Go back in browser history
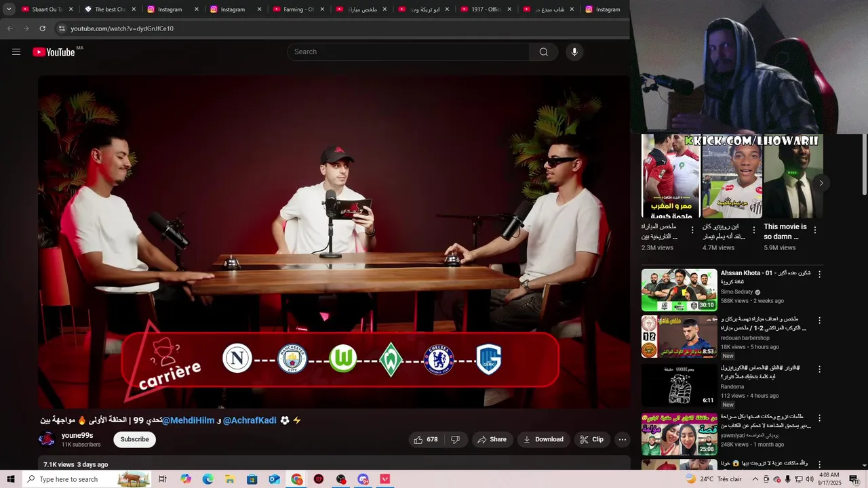 (9, 28)
